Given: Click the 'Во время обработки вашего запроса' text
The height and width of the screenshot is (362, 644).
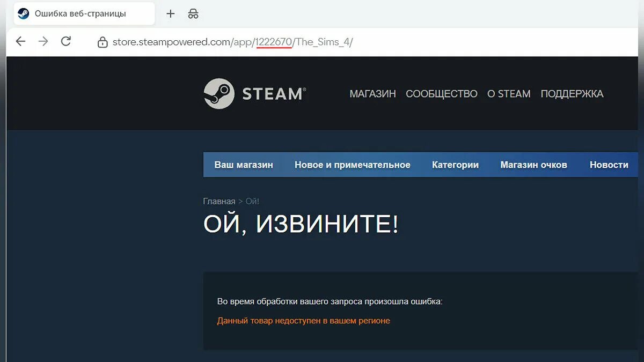Looking at the screenshot, I should 330,301.
